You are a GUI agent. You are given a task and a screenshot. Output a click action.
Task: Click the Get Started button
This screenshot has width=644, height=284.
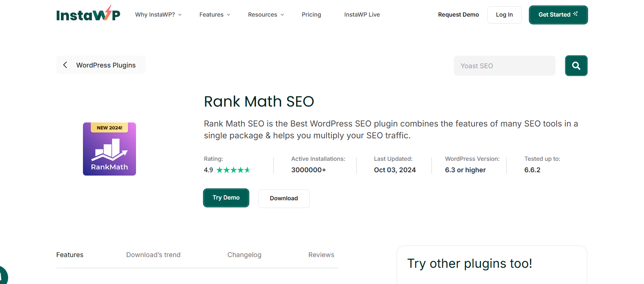(558, 15)
